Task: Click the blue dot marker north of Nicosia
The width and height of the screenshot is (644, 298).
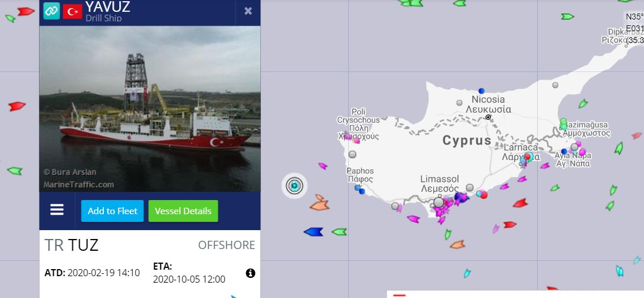Action: 481,91
